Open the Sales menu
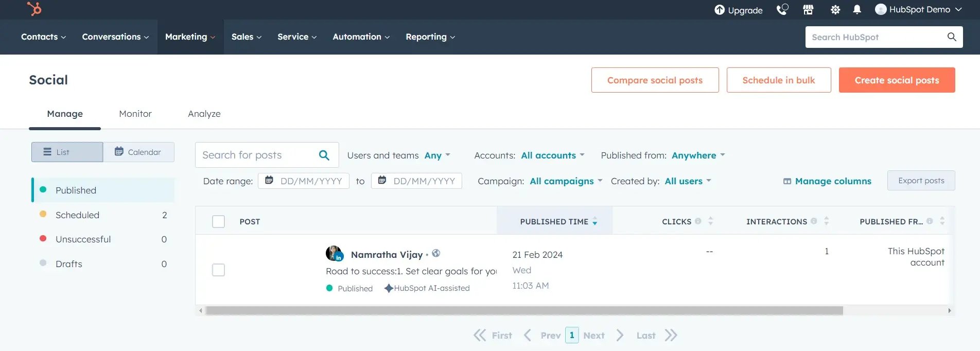Screen dimensions: 980x351 (x=247, y=37)
